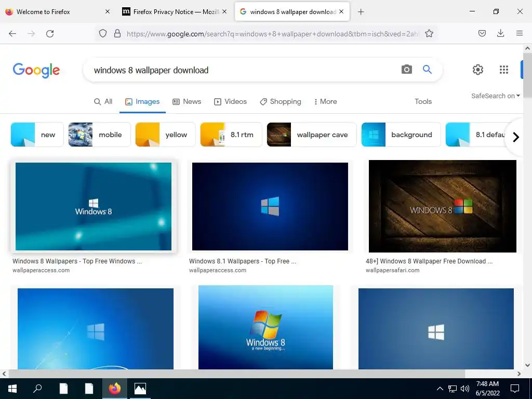Filter by the 'new' suggestion chip

(x=37, y=135)
